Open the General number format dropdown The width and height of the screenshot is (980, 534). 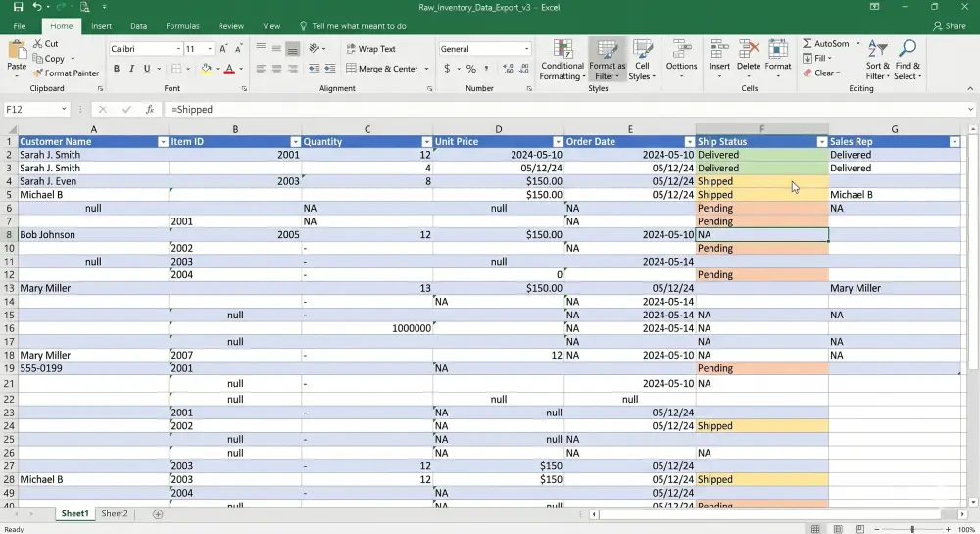click(x=526, y=49)
